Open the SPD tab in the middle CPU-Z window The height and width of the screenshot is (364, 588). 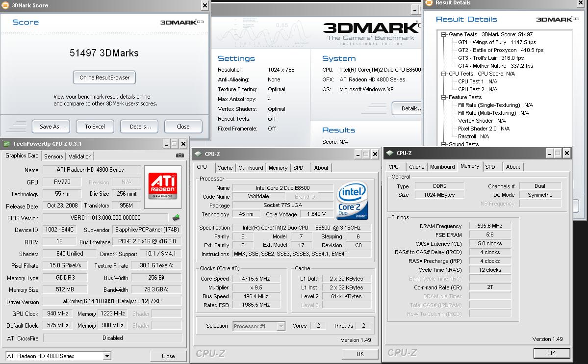pyautogui.click(x=299, y=168)
